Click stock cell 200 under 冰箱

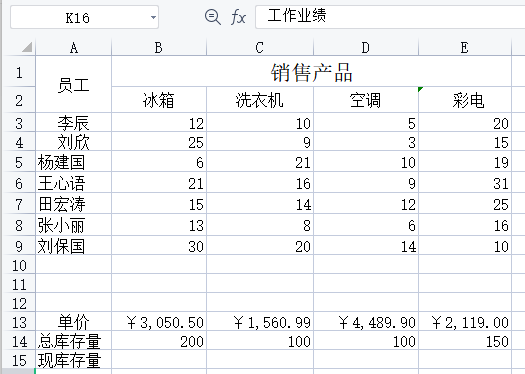click(159, 340)
